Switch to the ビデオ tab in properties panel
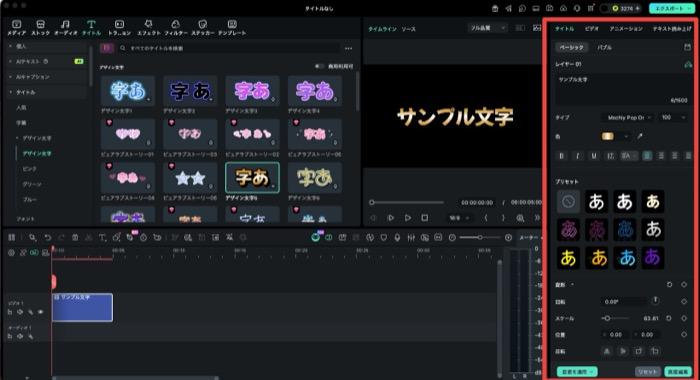The height and width of the screenshot is (380, 700). pos(592,29)
